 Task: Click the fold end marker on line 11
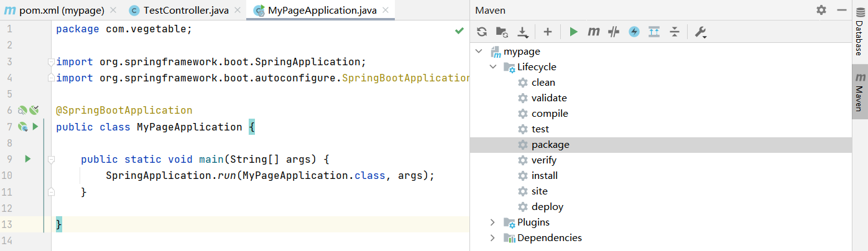[x=52, y=191]
